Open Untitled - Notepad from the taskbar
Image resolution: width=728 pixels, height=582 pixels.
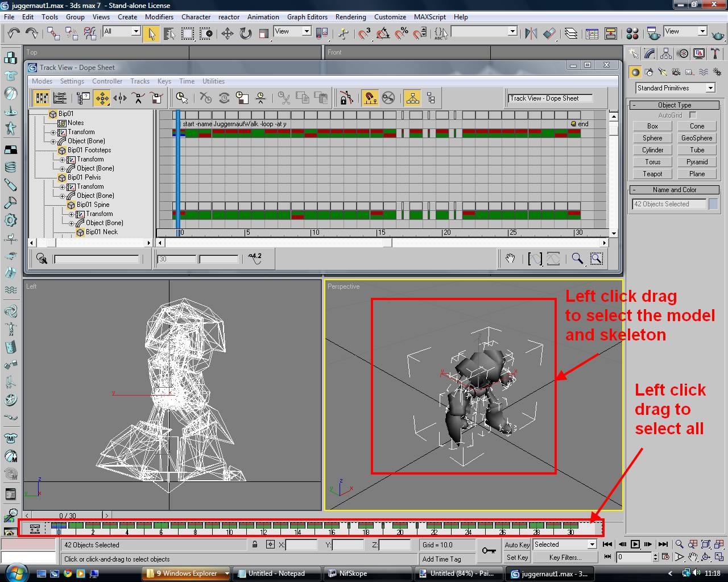click(x=278, y=573)
